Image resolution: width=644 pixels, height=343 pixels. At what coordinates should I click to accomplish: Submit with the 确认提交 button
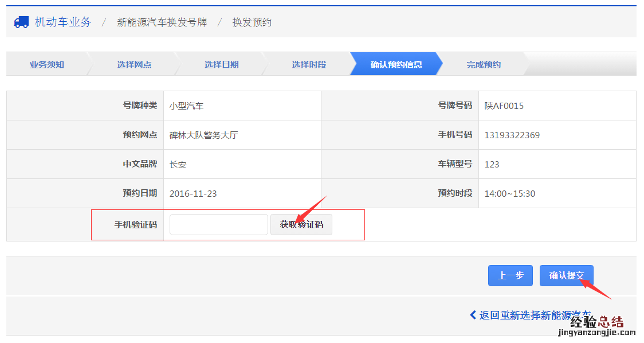[566, 275]
